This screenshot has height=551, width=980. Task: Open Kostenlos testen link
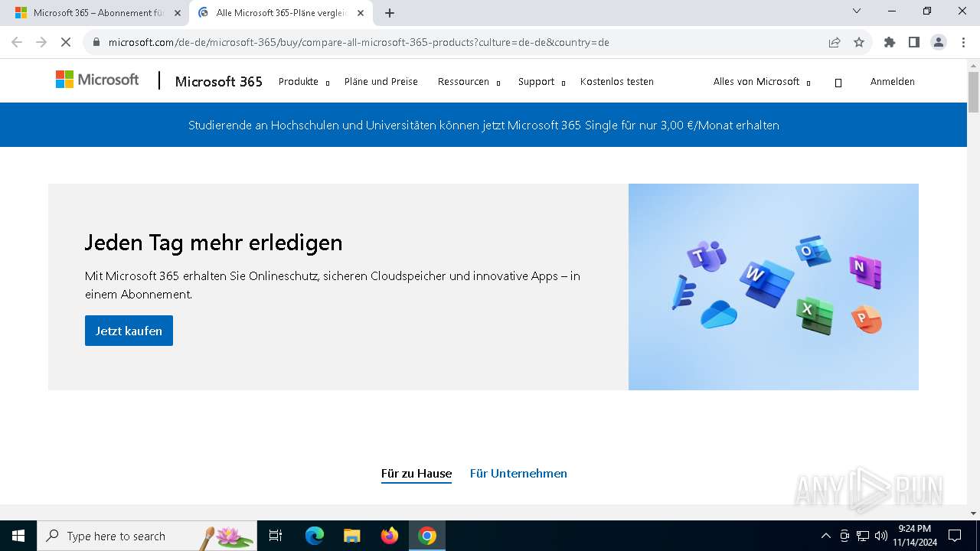pyautogui.click(x=617, y=82)
